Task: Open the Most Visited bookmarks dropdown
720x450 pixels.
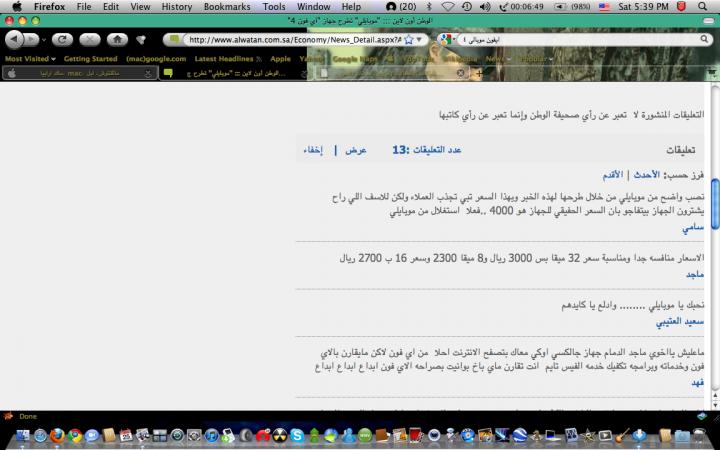Action: [x=29, y=59]
